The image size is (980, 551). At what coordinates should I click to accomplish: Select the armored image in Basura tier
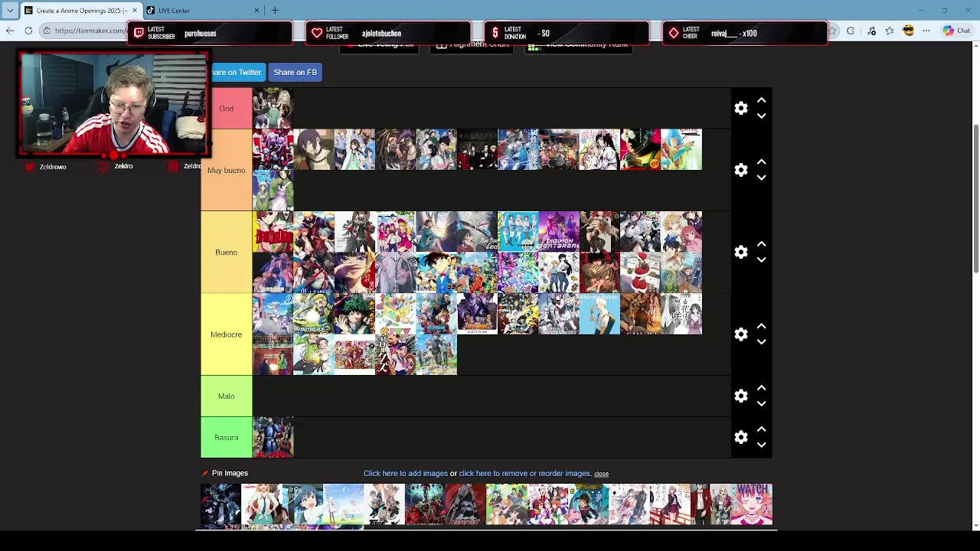click(x=273, y=437)
